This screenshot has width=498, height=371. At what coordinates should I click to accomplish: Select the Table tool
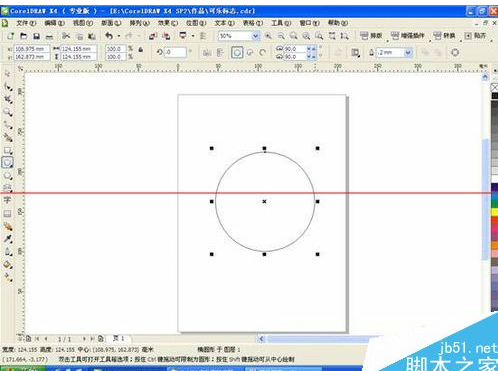point(8,213)
